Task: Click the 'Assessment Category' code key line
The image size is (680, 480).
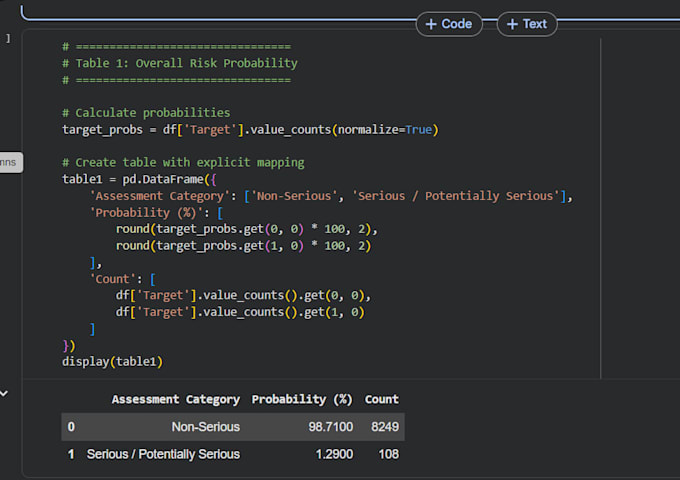Action: click(x=331, y=196)
